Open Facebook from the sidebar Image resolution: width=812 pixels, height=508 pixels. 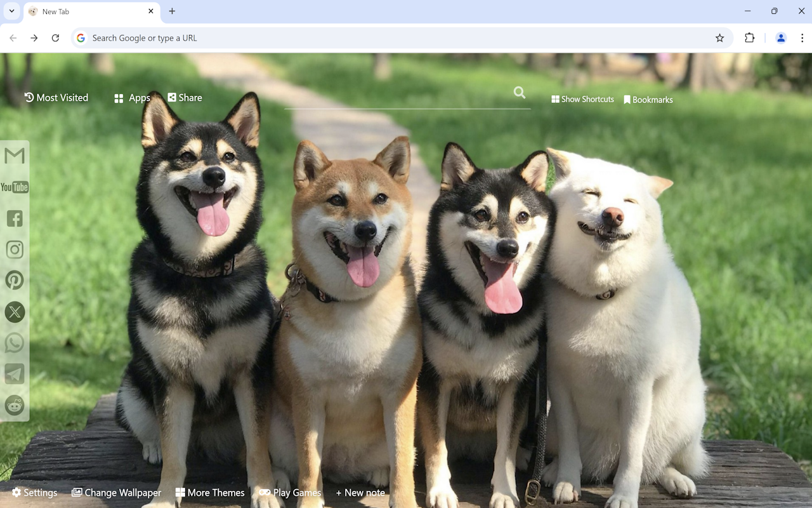[14, 218]
